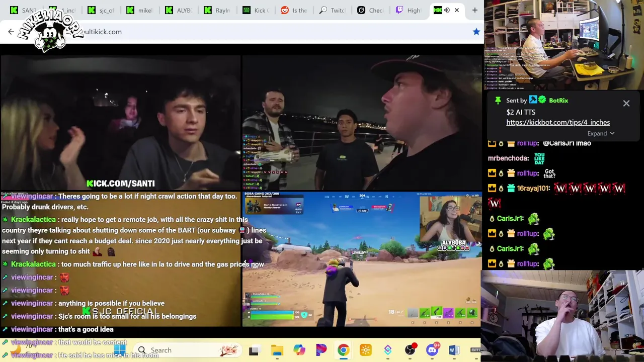This screenshot has height=362, width=644.
Task: Open the Windows Start menu
Action: point(120,350)
